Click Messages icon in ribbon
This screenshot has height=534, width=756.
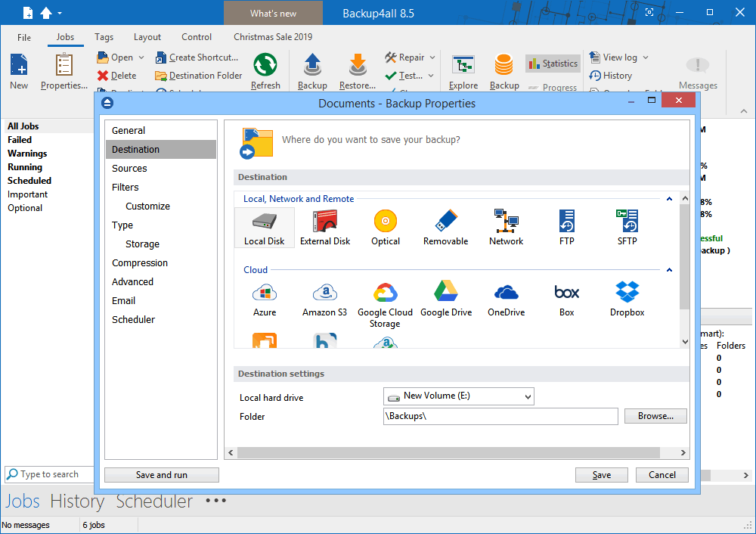coord(698,73)
